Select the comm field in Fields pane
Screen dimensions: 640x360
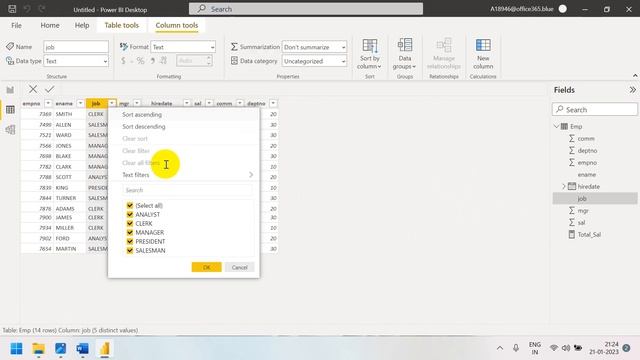tap(586, 138)
